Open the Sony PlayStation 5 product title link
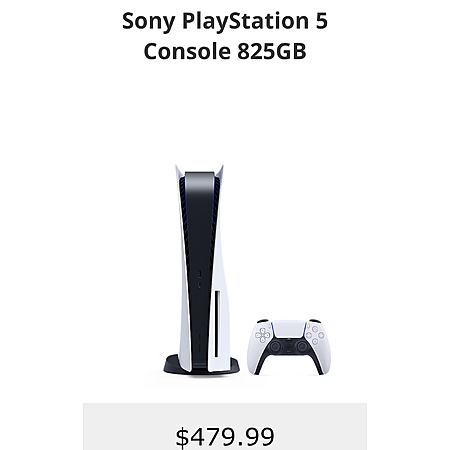450x450 pixels. point(225,36)
